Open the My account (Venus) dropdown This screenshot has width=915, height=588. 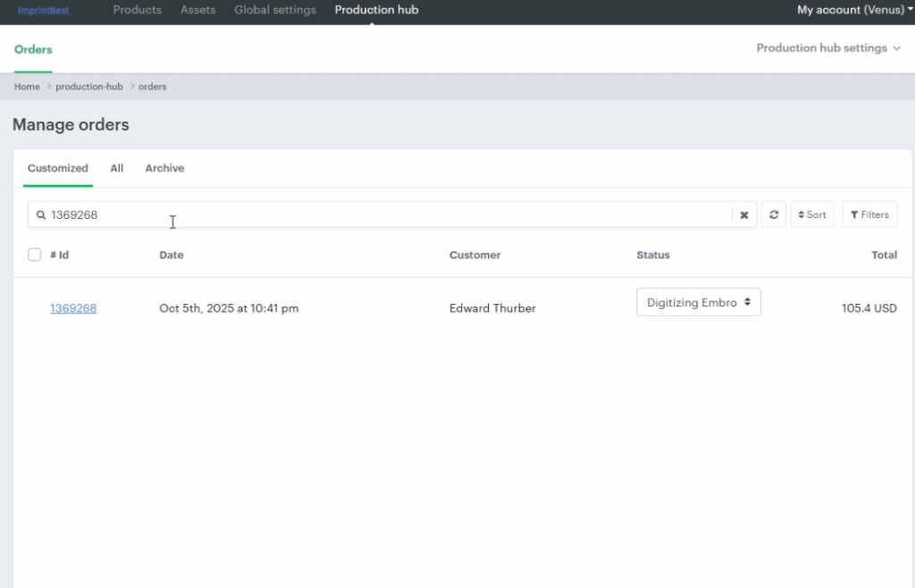pos(854,10)
